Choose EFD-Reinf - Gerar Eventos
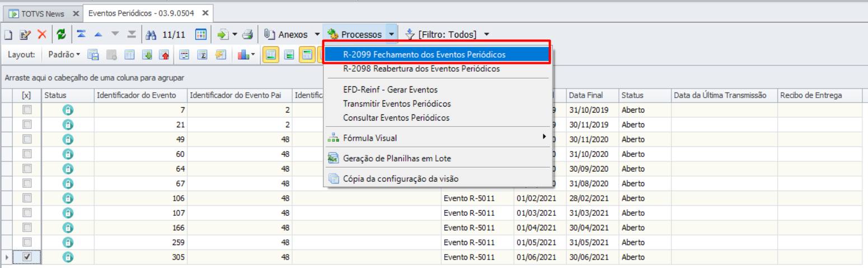Screen dimensions: 868x268 coord(438,90)
